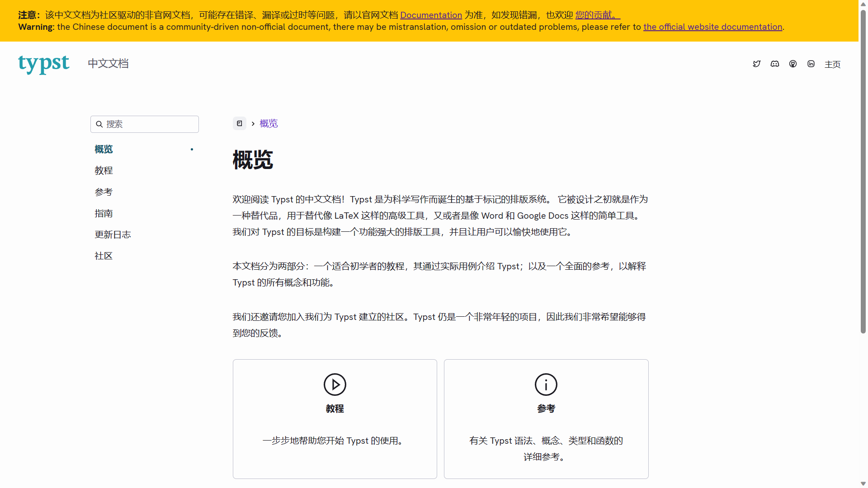Select 更新日志 in the sidebar
The image size is (868, 488).
113,235
